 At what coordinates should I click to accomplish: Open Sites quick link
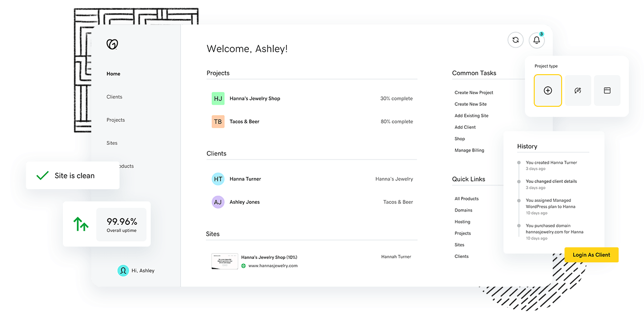(460, 245)
